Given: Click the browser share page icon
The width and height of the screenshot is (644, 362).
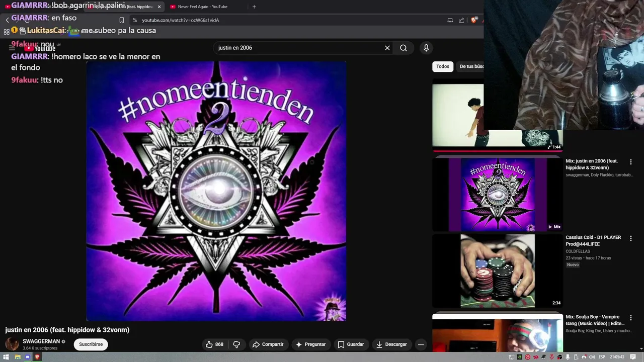Looking at the screenshot, I should click(461, 20).
